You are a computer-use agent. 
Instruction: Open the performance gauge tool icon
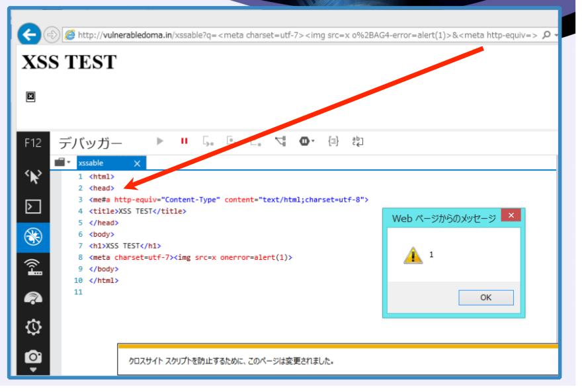(x=33, y=298)
